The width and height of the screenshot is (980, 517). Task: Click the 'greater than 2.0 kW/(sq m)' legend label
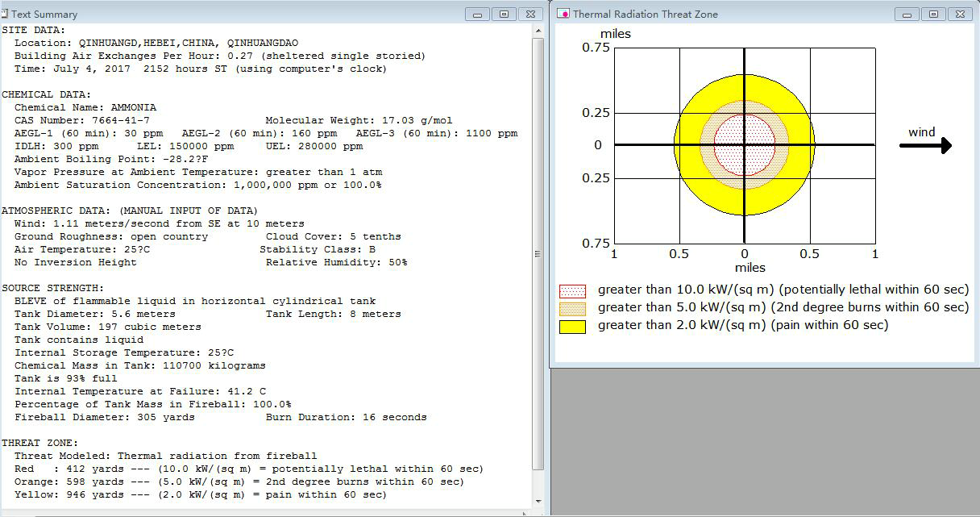(x=743, y=325)
